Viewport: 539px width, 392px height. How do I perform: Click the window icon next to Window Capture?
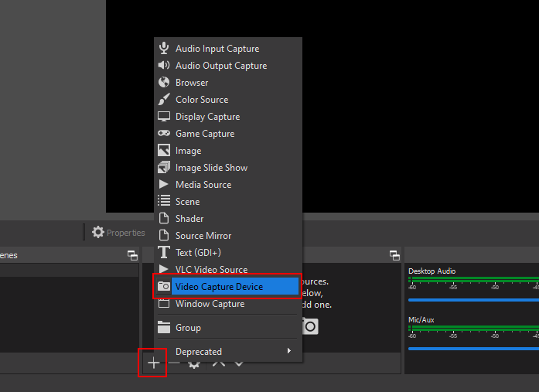[x=164, y=303]
